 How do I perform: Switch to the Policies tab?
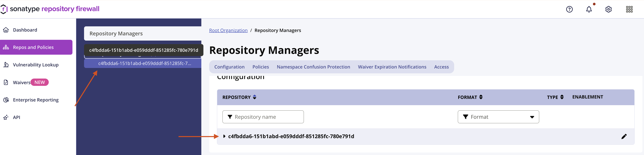(260, 67)
